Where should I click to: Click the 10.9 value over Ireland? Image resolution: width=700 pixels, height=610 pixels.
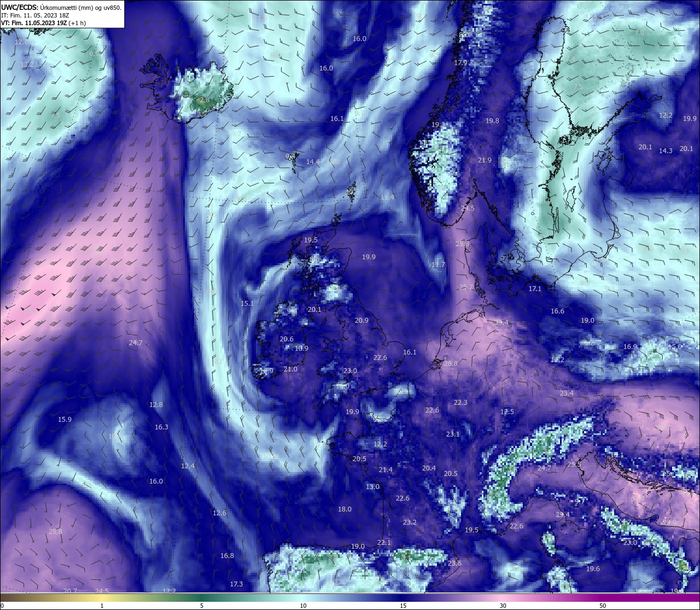point(301,348)
